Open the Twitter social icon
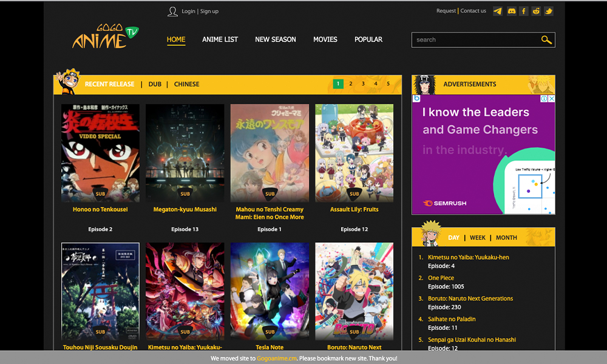 click(549, 11)
